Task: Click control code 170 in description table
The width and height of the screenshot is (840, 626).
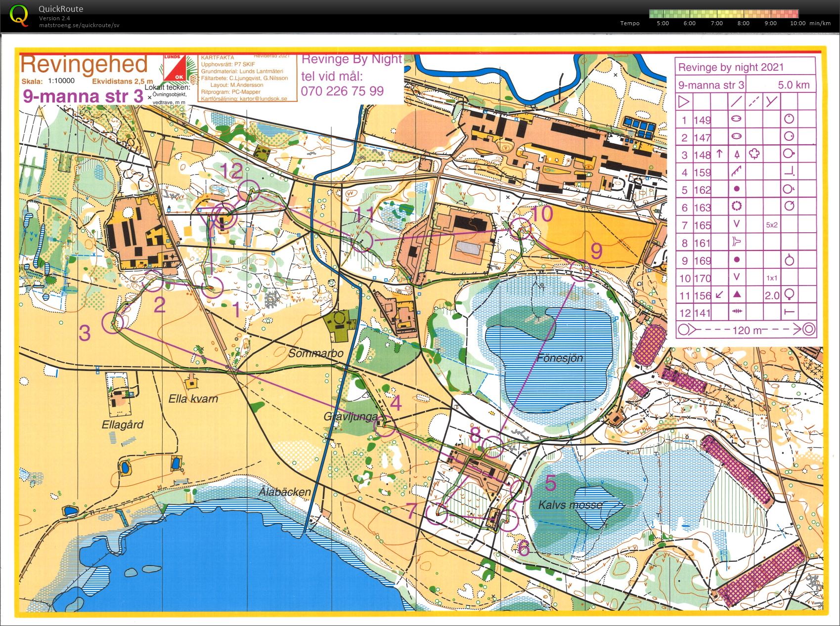Action: point(702,278)
